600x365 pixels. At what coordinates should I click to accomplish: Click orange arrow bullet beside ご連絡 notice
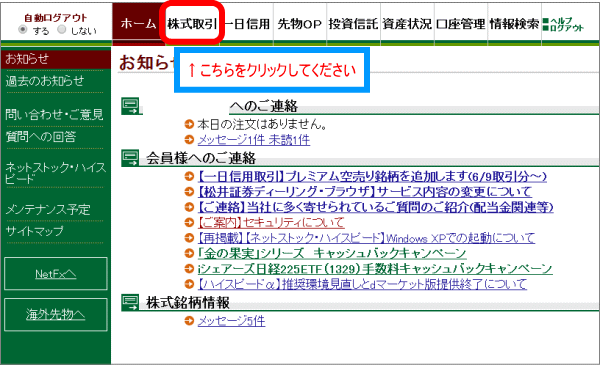(x=189, y=207)
